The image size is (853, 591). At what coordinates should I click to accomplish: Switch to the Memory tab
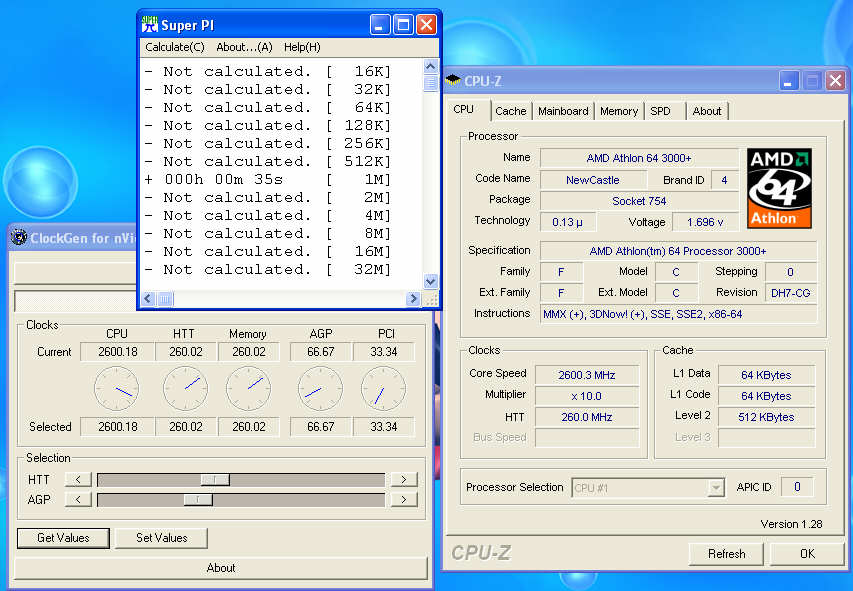[619, 111]
